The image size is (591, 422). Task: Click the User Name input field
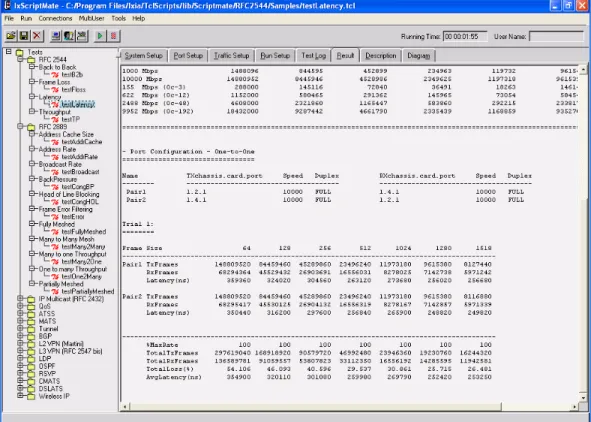556,37
